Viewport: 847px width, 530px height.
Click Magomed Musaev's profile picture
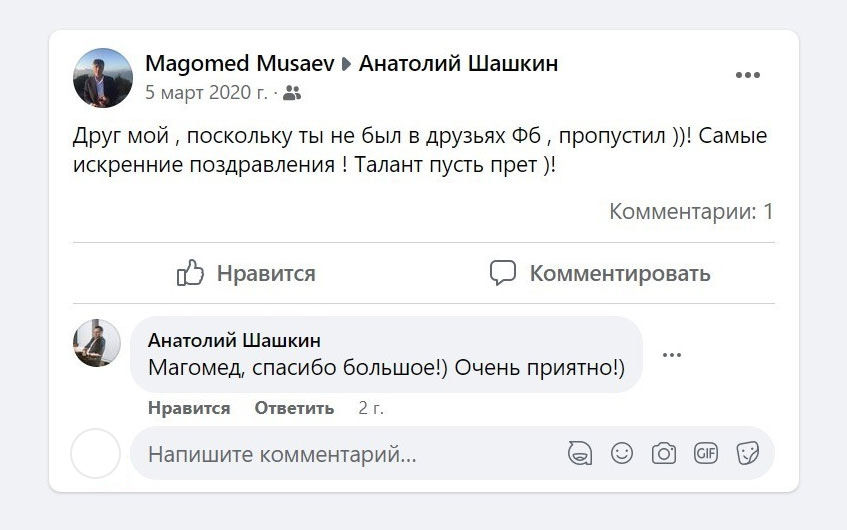pos(103,78)
